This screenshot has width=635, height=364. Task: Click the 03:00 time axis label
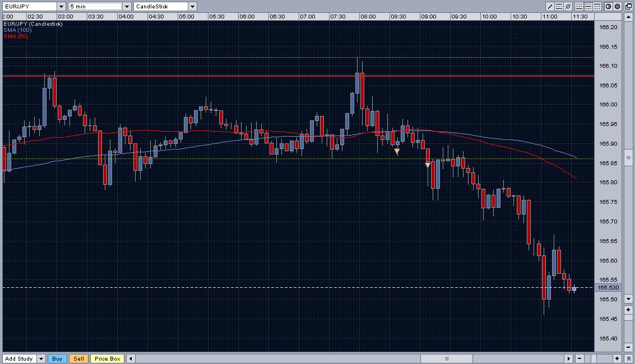[x=65, y=17]
